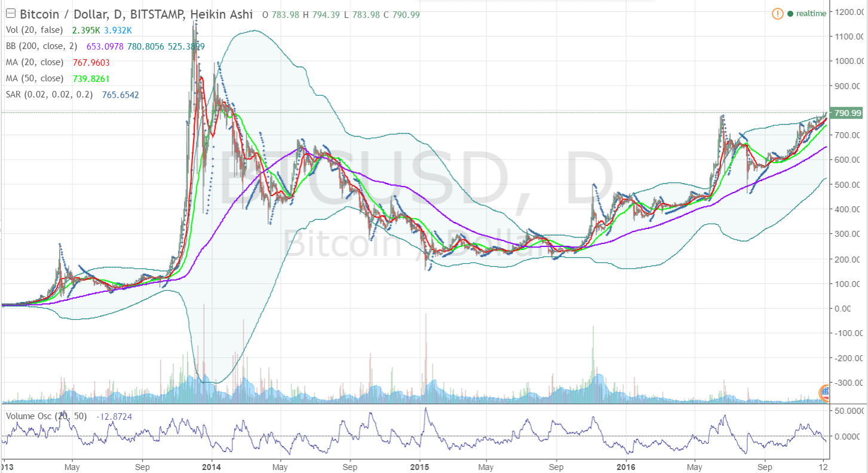
Task: Click the 1200.00 price axis label
Action: click(x=849, y=12)
